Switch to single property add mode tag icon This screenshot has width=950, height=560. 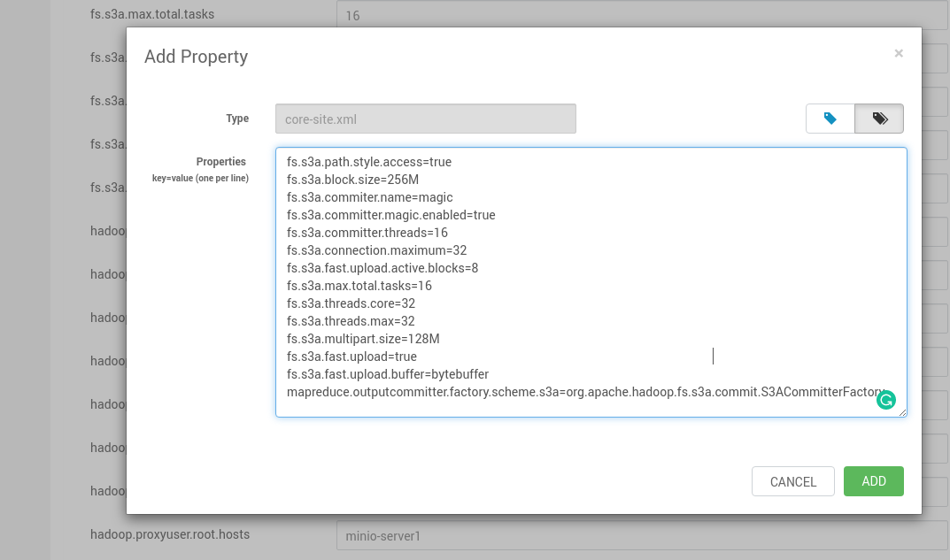(x=830, y=119)
